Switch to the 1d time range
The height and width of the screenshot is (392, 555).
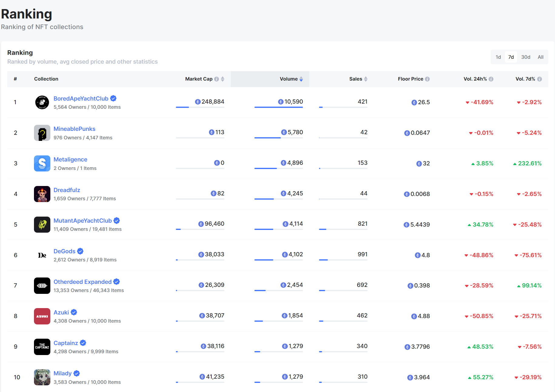[x=498, y=57]
